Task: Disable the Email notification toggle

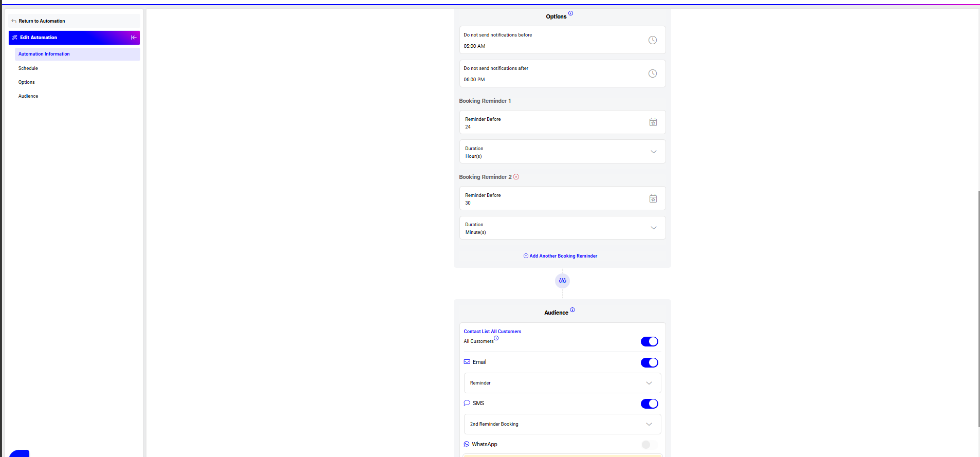Action: point(649,362)
